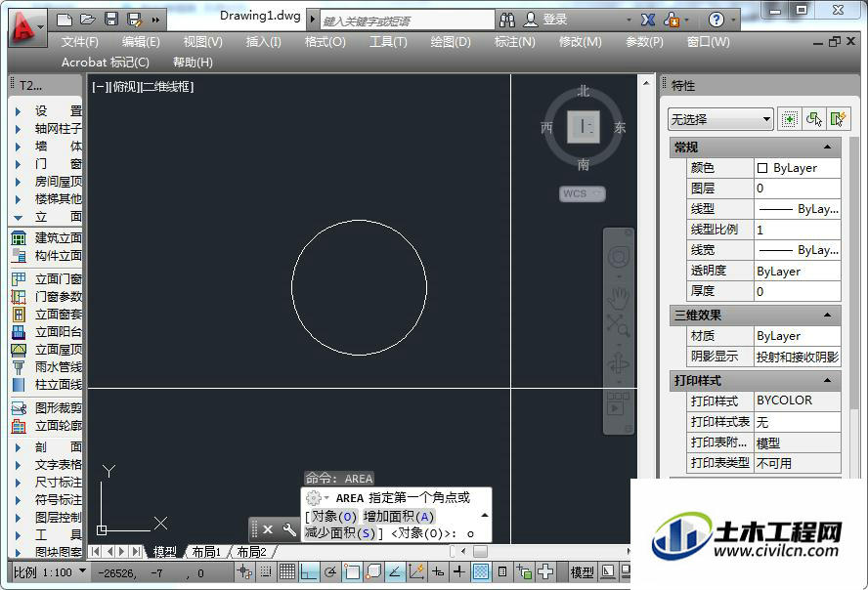Expand the 轴网柱子 menu group
The height and width of the screenshot is (590, 868).
pos(18,129)
